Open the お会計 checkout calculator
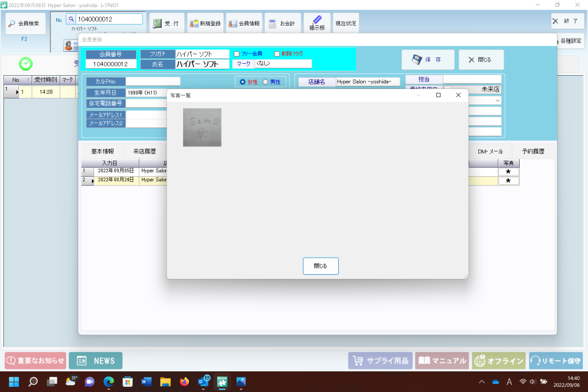This screenshot has height=392, width=588. point(282,24)
